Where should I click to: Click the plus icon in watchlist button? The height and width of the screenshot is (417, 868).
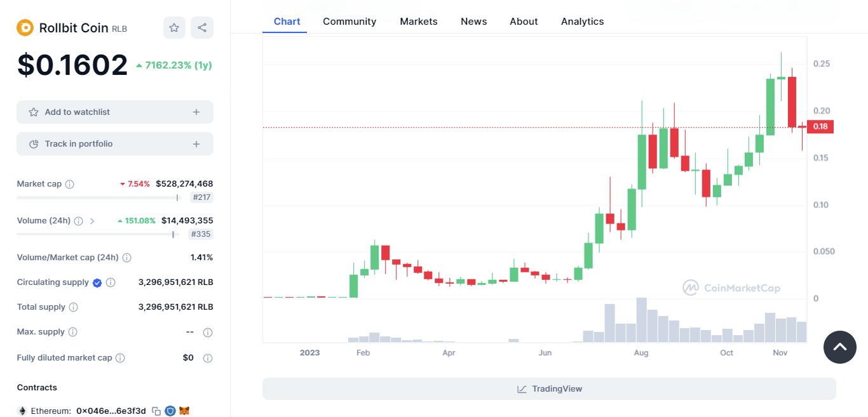[x=196, y=112]
